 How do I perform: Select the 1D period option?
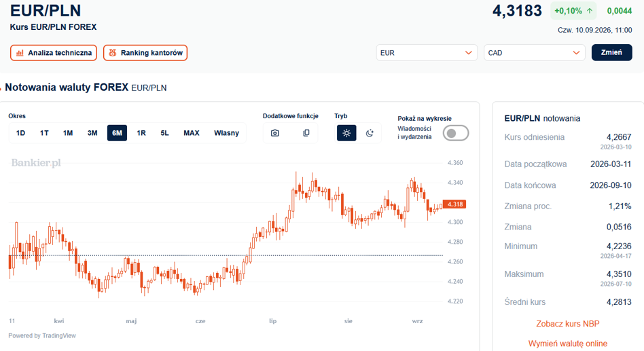[x=20, y=133]
